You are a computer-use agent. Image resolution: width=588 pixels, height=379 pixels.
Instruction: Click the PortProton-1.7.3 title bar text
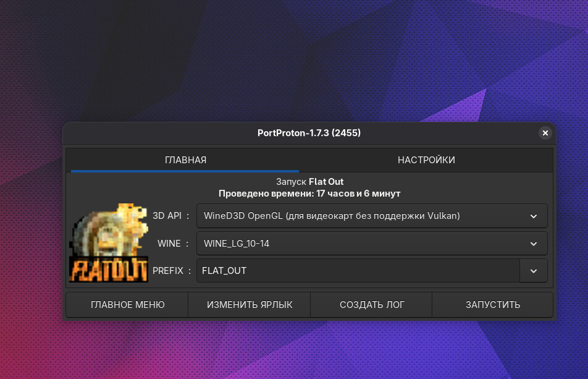[x=309, y=133]
